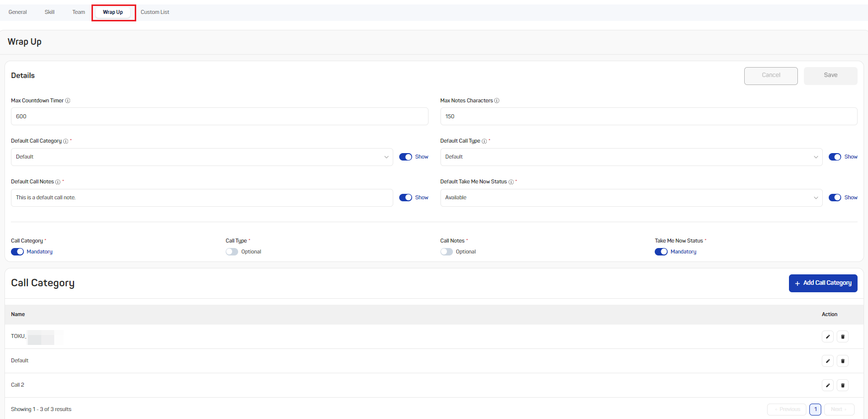Show info for Default Call Notes
The height and width of the screenshot is (419, 868).
pos(58,182)
